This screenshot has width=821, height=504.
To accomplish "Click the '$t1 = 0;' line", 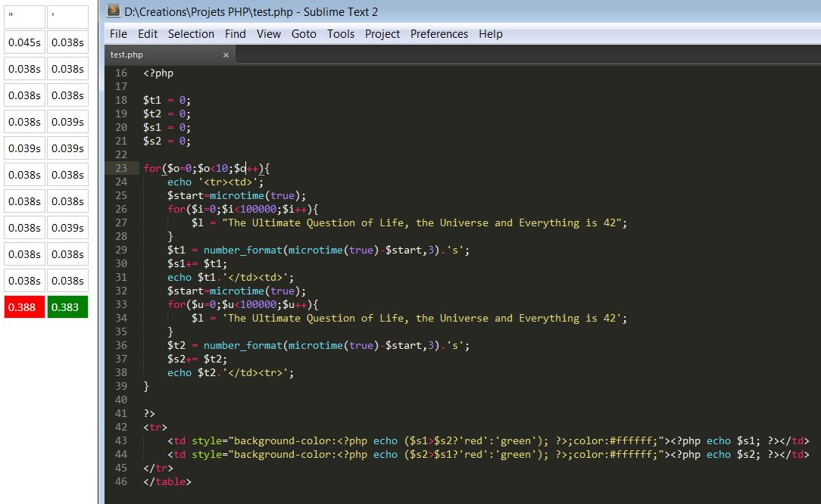I will (x=167, y=100).
